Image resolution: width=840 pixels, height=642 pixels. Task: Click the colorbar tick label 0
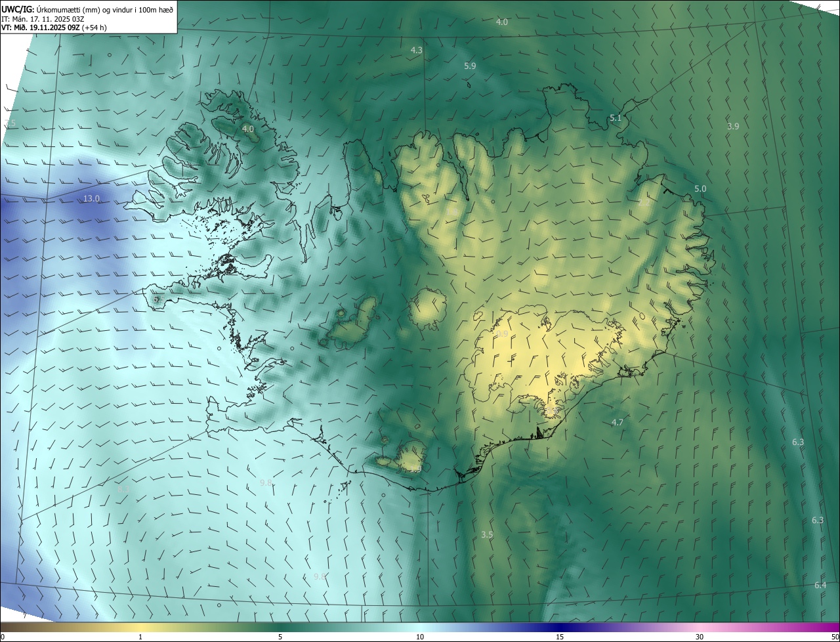pos(3,637)
